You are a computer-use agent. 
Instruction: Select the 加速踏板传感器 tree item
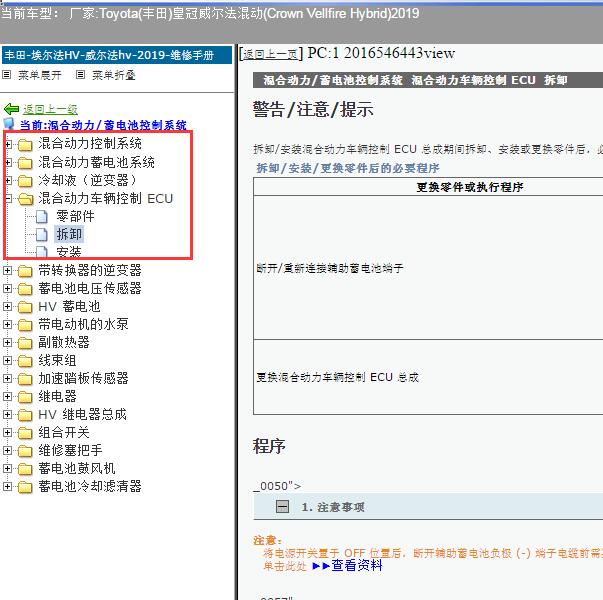coord(83,378)
